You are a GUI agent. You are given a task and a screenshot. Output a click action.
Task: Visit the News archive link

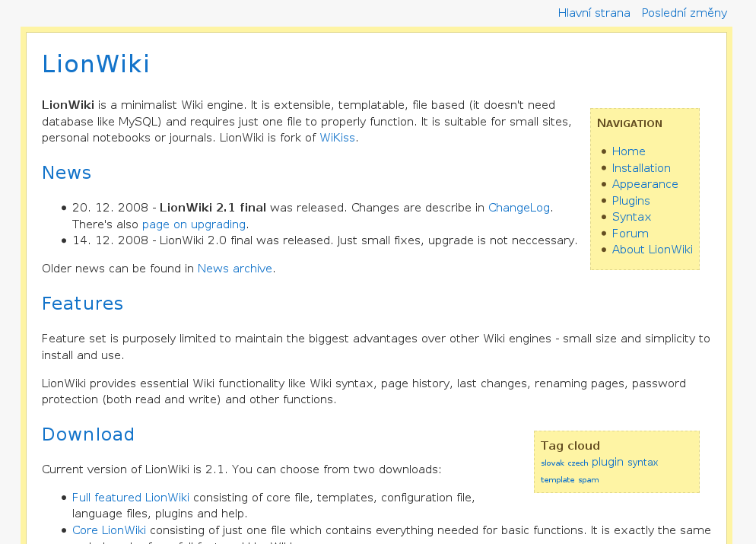point(234,269)
